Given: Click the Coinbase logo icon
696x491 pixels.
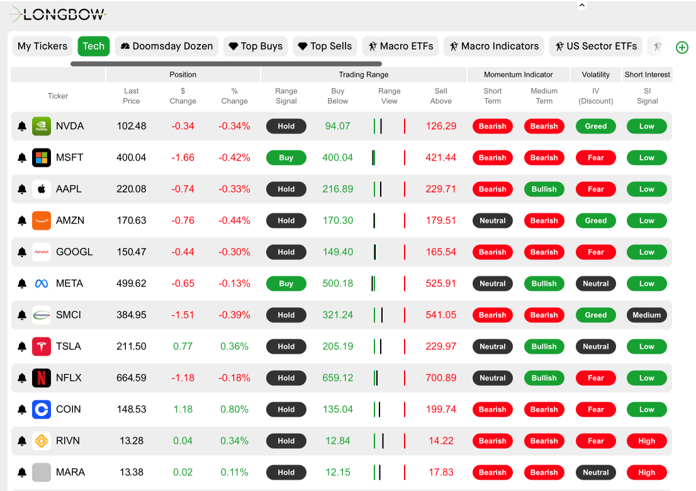Looking at the screenshot, I should [41, 410].
